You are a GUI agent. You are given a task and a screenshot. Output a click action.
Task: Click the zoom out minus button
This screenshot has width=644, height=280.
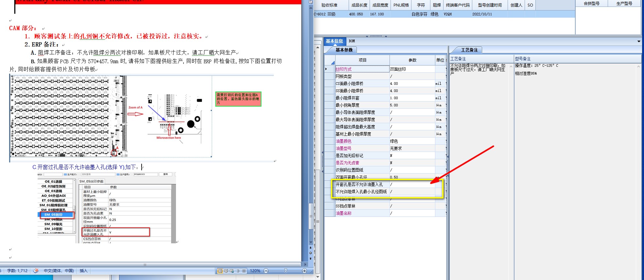[266, 271]
